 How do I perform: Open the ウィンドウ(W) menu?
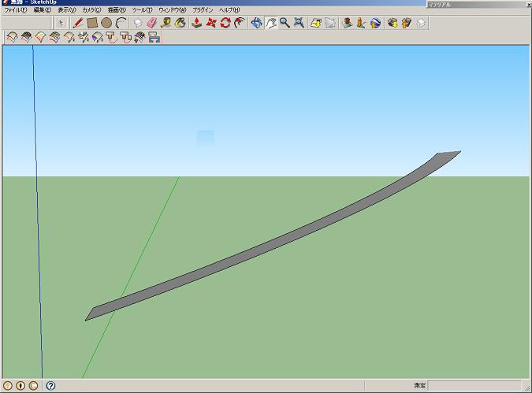point(172,10)
